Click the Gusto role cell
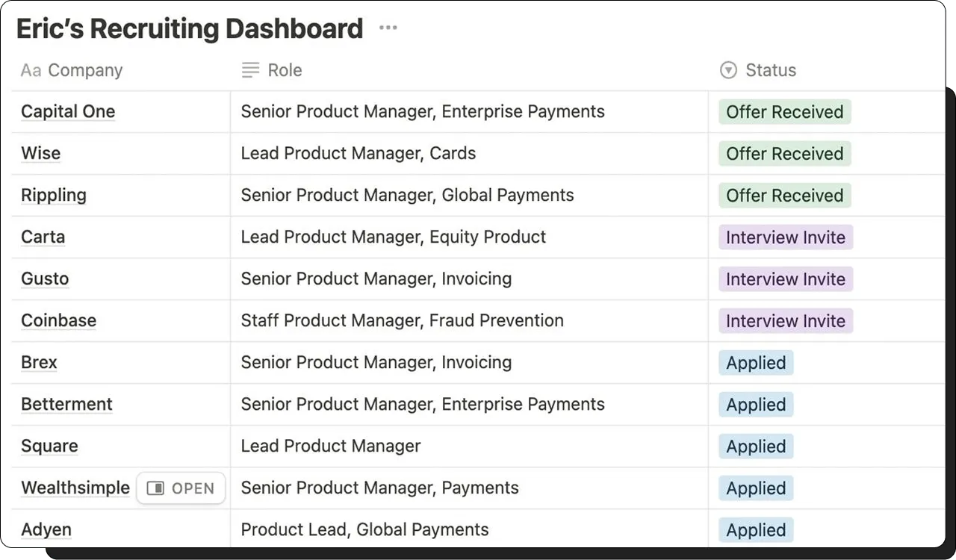 pos(469,279)
